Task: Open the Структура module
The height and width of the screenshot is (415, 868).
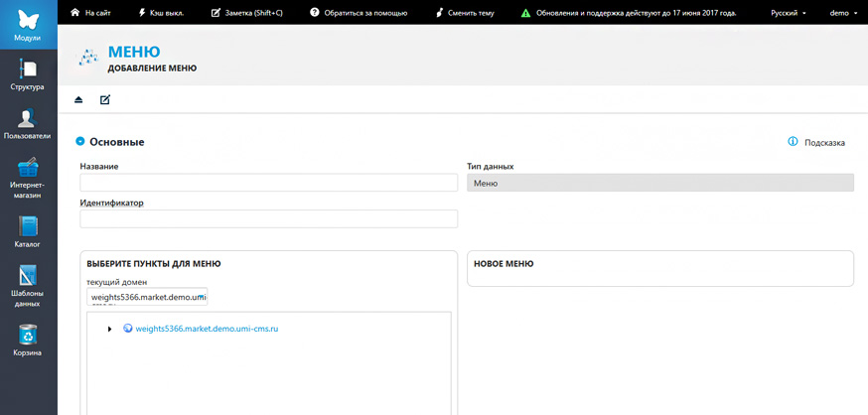Action: (x=28, y=74)
